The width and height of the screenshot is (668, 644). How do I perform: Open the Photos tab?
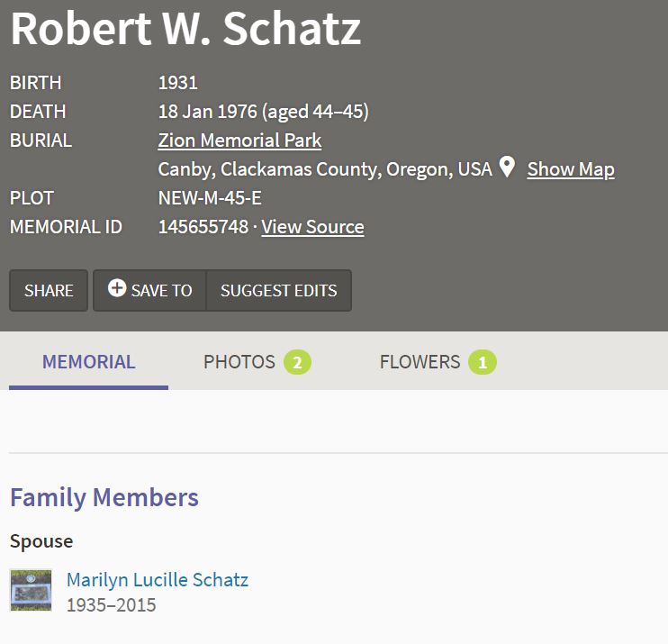coord(239,362)
